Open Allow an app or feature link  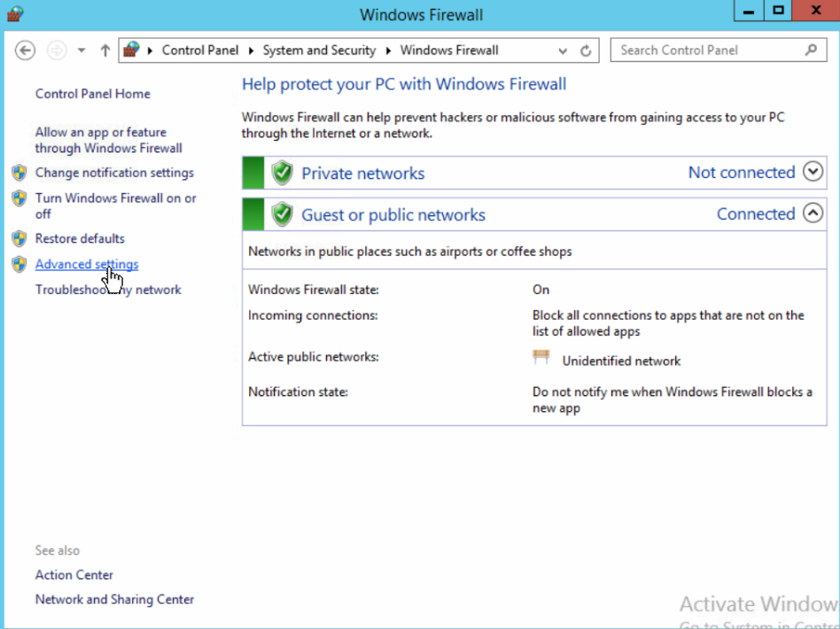(x=109, y=140)
